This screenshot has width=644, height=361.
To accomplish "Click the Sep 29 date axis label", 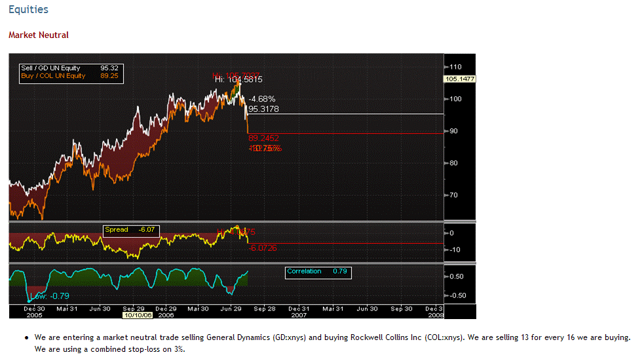I will 134,309.
